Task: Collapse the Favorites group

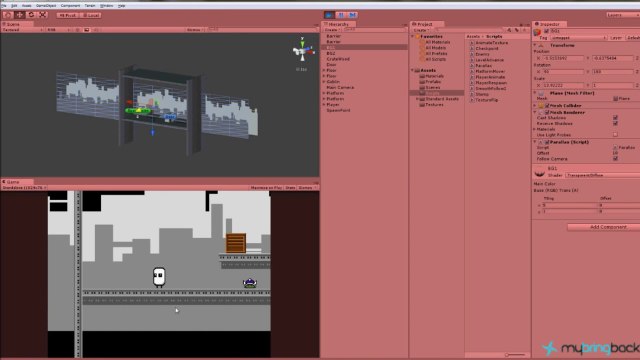Action: point(412,36)
